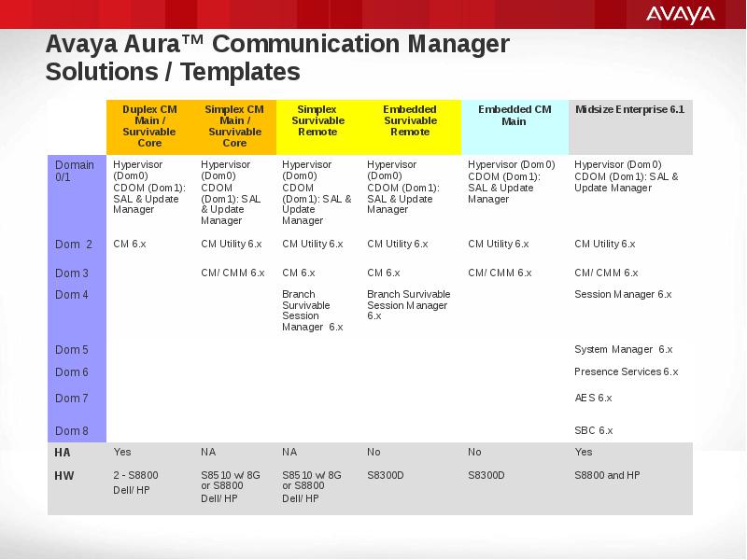Click the 'Dom 3' row label
Viewport: 747px width, 560px height.
point(72,273)
